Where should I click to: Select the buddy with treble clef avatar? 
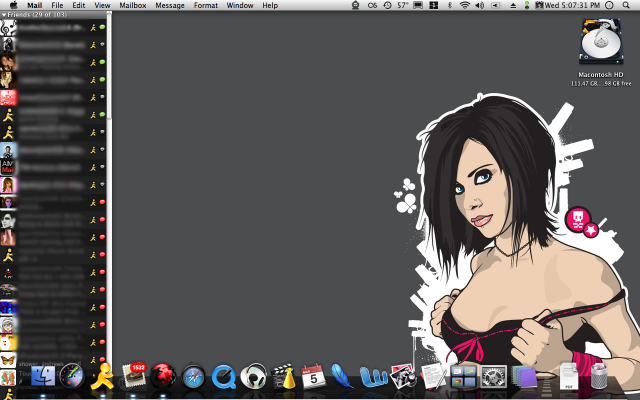pyautogui.click(x=53, y=27)
